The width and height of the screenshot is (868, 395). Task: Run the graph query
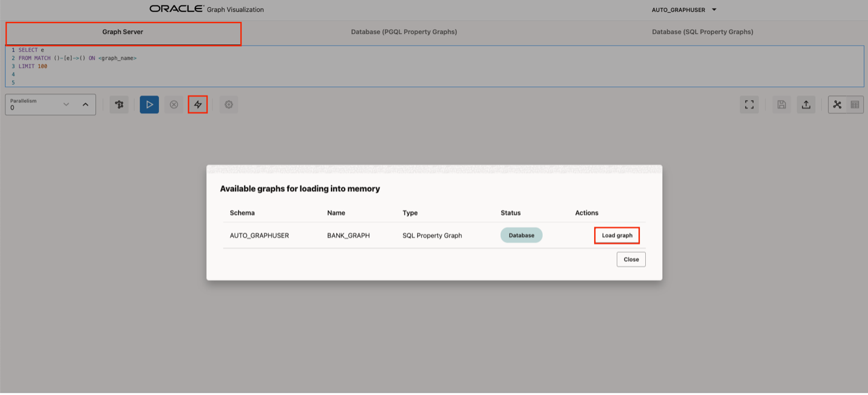(149, 104)
